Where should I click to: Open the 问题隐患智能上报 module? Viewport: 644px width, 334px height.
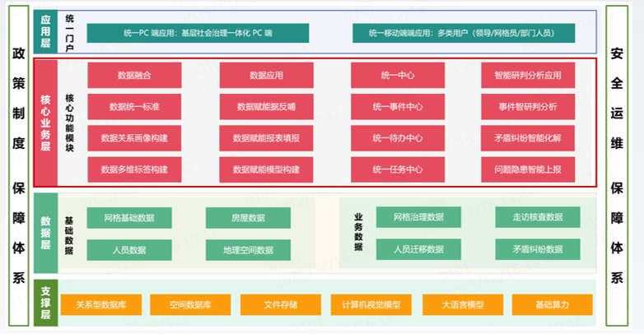[x=528, y=169]
